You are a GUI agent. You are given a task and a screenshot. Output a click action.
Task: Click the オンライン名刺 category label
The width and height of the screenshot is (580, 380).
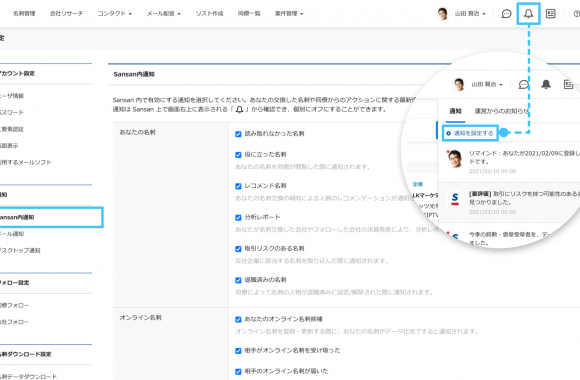pos(140,318)
